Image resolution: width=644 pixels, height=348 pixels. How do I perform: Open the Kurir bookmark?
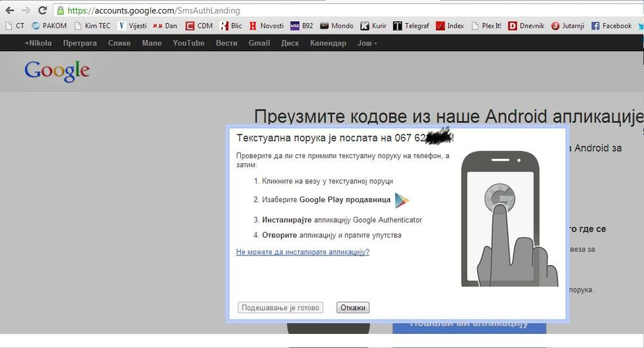(374, 26)
